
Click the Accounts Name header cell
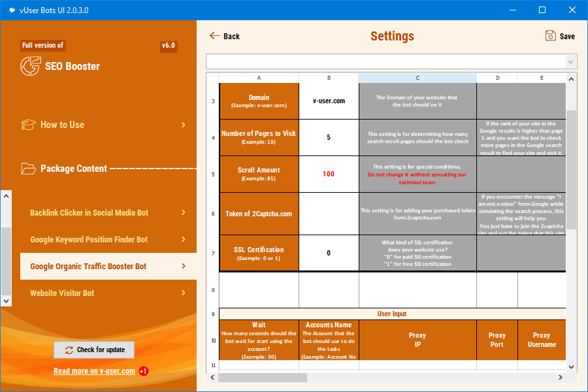tap(329, 340)
